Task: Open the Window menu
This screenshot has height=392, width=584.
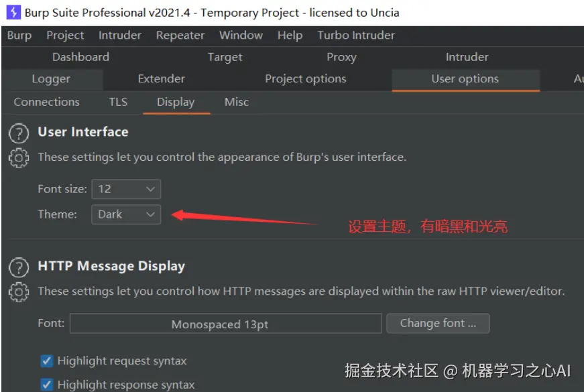Action: point(241,36)
